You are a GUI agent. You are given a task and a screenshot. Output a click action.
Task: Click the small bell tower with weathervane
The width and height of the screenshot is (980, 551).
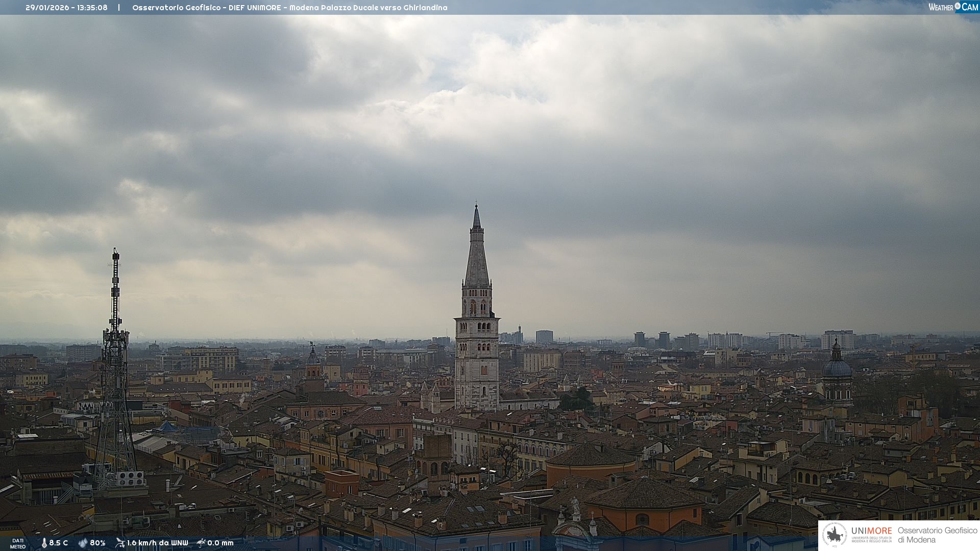point(313,362)
